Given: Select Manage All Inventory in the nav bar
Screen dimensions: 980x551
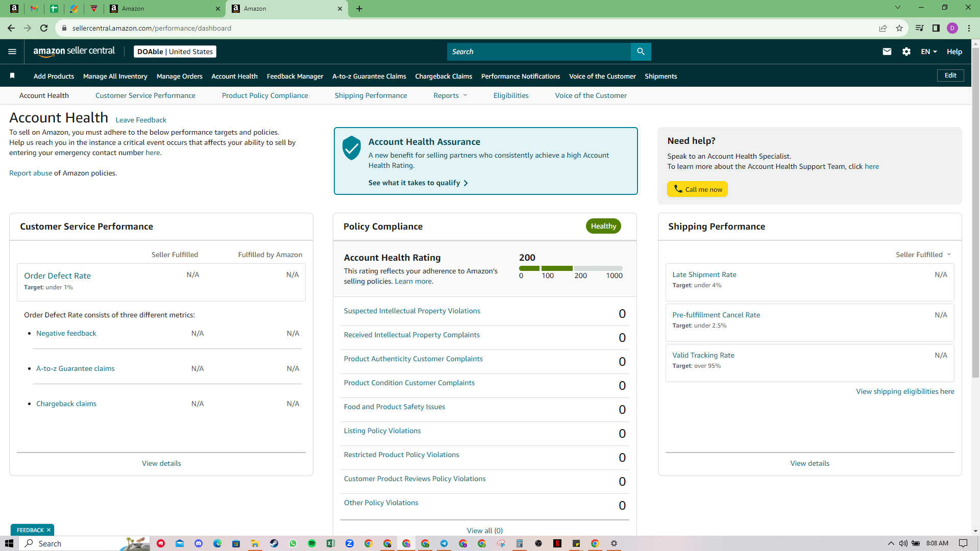Looking at the screenshot, I should 115,76.
